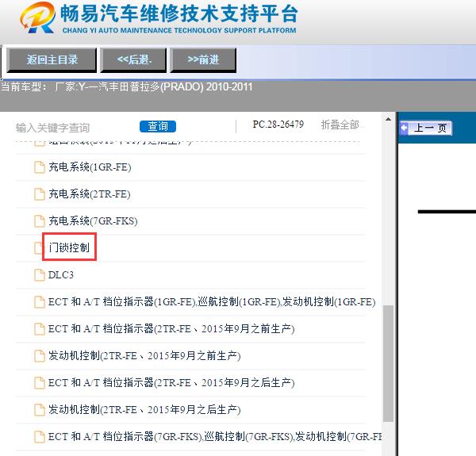Screen dimensions: 476x456
Task: Click file icon beside ECT 档位指示器(7GR-FKS)
Action: click(40, 437)
